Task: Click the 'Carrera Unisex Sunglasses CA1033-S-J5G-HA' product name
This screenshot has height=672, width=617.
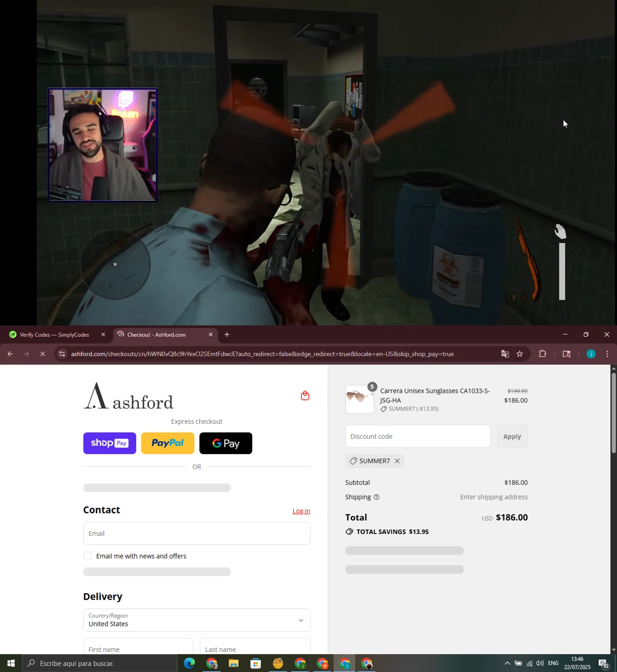Action: [435, 396]
